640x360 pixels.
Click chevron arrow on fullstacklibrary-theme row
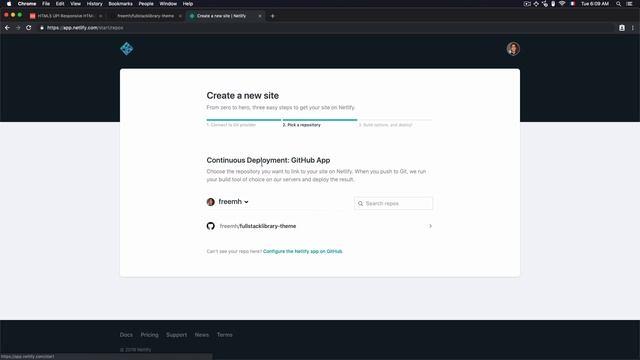point(430,226)
